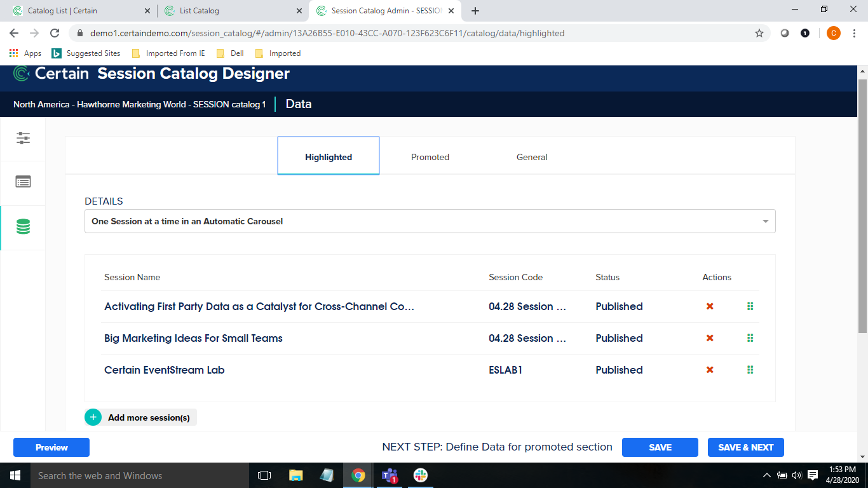Open the settings sliders sidebar icon
Viewport: 868px width, 488px height.
click(23, 139)
